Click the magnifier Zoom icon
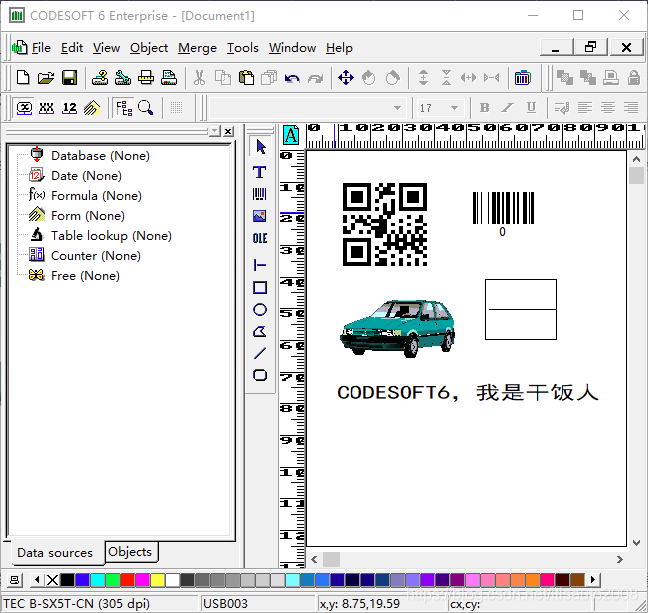The image size is (648, 613). tap(145, 108)
